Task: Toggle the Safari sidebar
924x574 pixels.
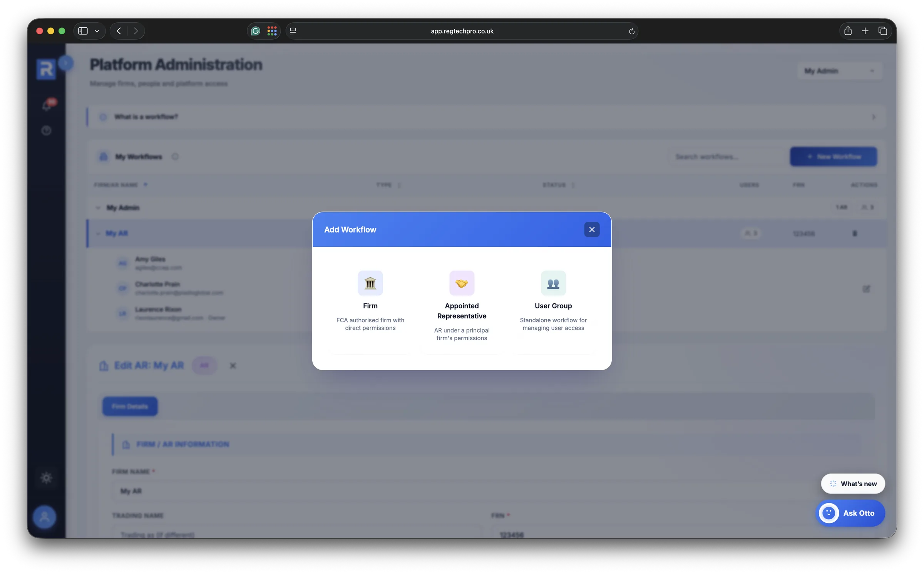Action: click(83, 31)
